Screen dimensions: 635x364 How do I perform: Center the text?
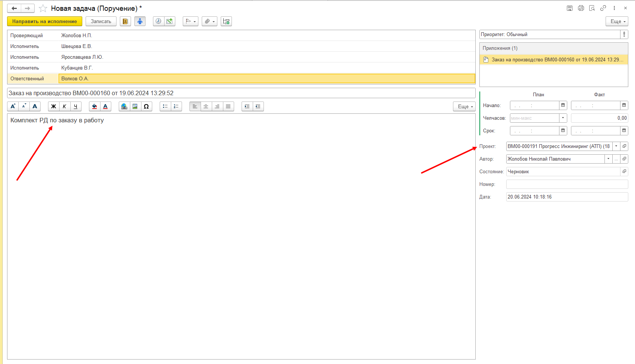pyautogui.click(x=206, y=106)
